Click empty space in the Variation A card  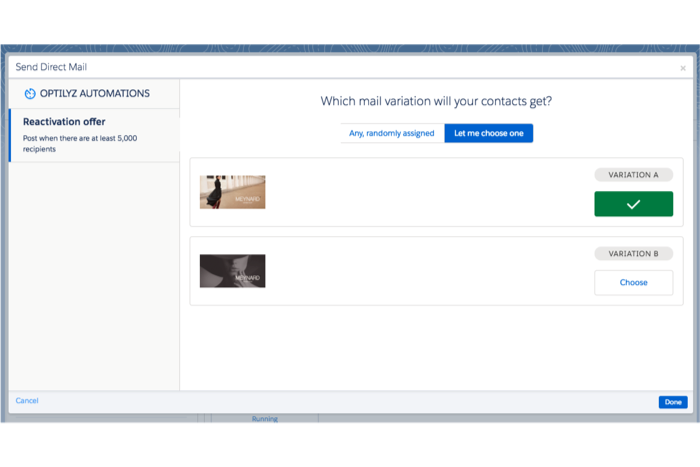click(420, 192)
